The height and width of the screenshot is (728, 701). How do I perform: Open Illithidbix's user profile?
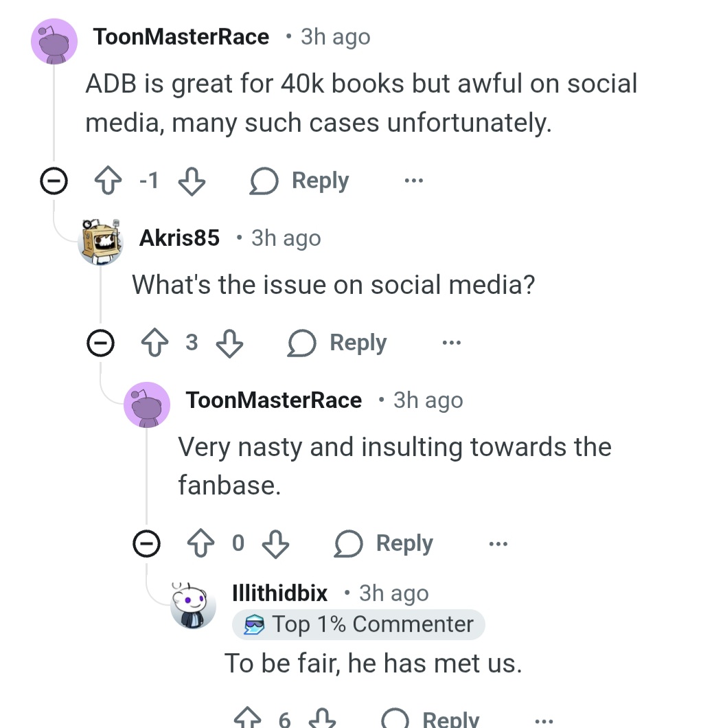[x=280, y=593]
